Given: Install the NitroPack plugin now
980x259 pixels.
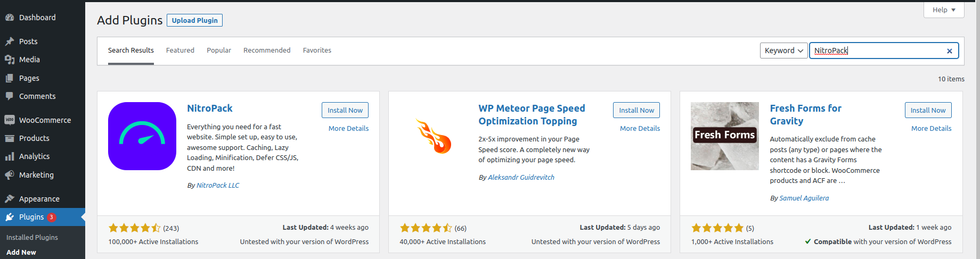Looking at the screenshot, I should (345, 110).
